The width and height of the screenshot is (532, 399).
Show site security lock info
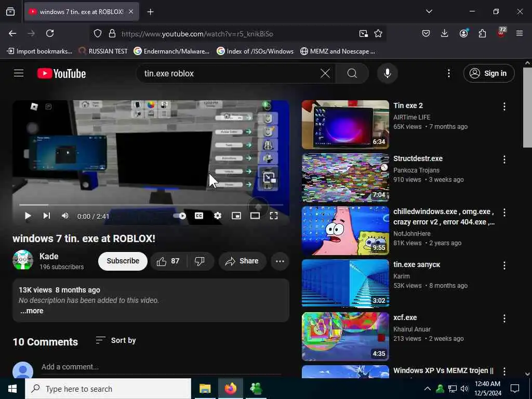coord(112,33)
